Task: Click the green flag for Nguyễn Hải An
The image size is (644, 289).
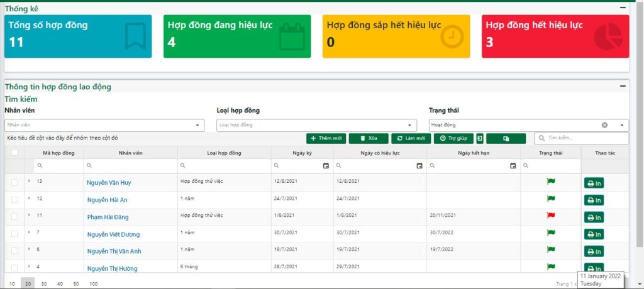Action: [551, 199]
